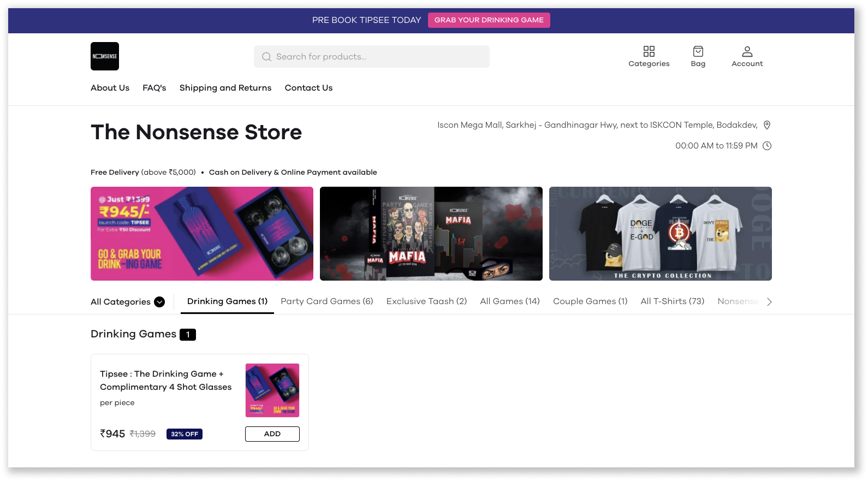The image size is (868, 481).
Task: Click Tipsee : The Drinking Game title
Action: tap(165, 381)
